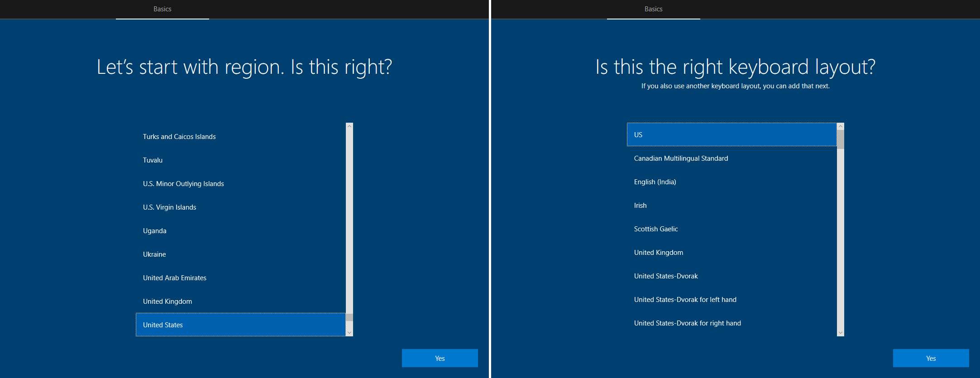Click the keyboard list scroll-up arrow
The height and width of the screenshot is (378, 980).
click(841, 126)
